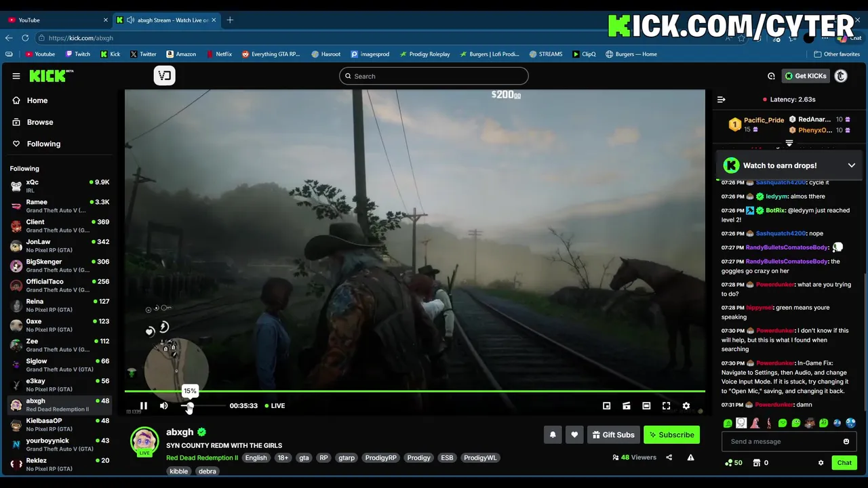This screenshot has width=868, height=488.
Task: Open the Netflix bookmark
Action: pos(219,54)
